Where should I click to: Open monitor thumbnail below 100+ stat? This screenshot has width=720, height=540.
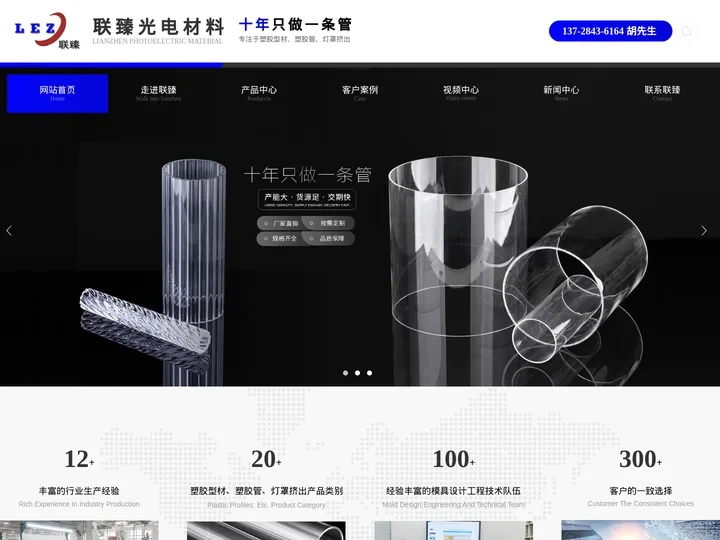[454, 530]
